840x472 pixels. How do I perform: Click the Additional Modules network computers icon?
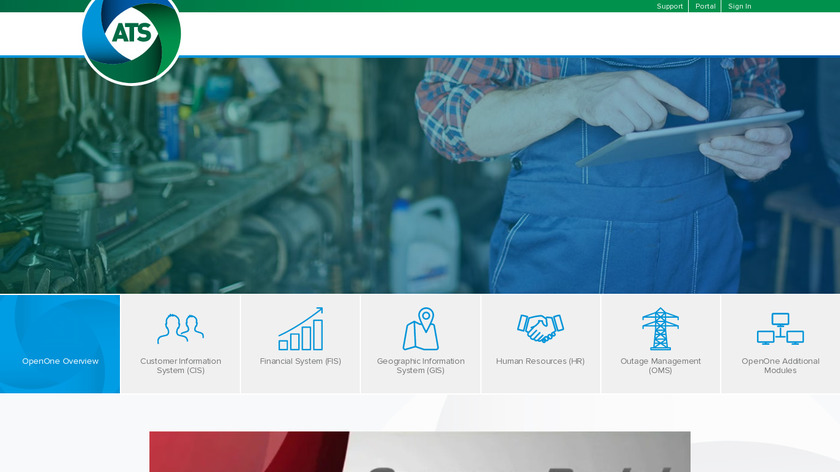click(780, 328)
